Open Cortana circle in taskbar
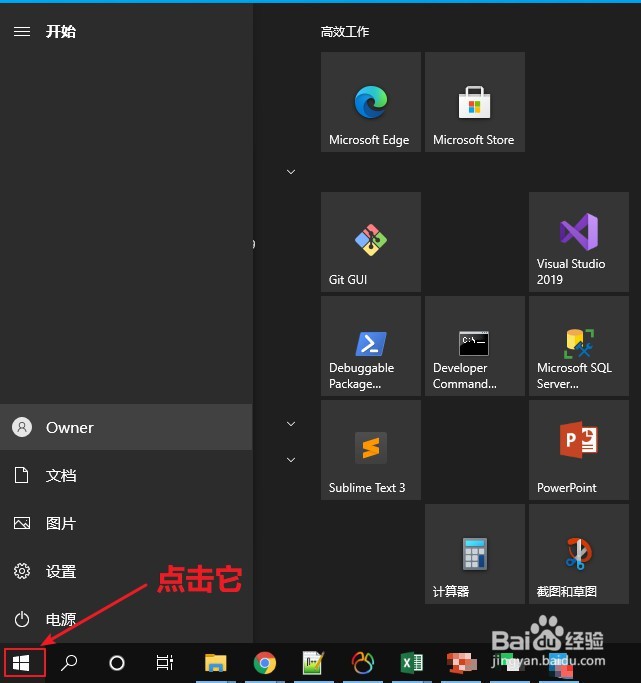Viewport: 641px width, 683px height. [x=117, y=663]
